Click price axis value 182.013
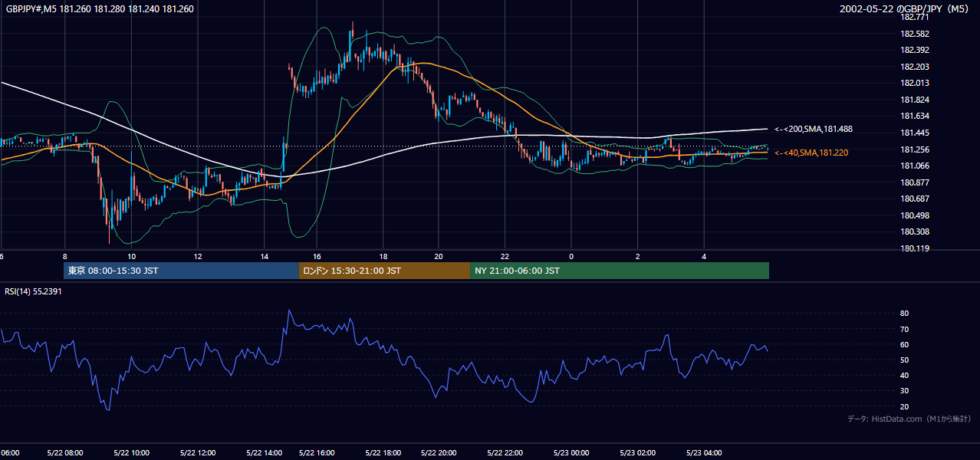 (914, 84)
